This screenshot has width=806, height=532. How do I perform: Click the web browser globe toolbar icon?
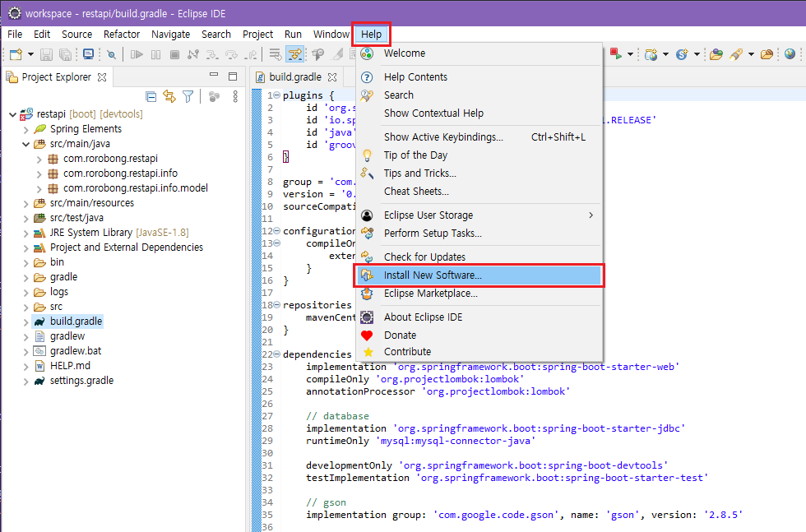790,54
